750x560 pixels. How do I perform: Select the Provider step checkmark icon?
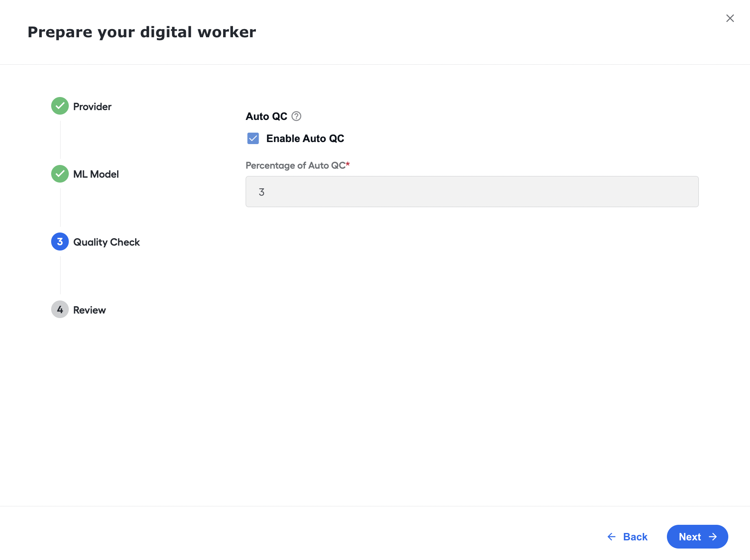coord(60,106)
